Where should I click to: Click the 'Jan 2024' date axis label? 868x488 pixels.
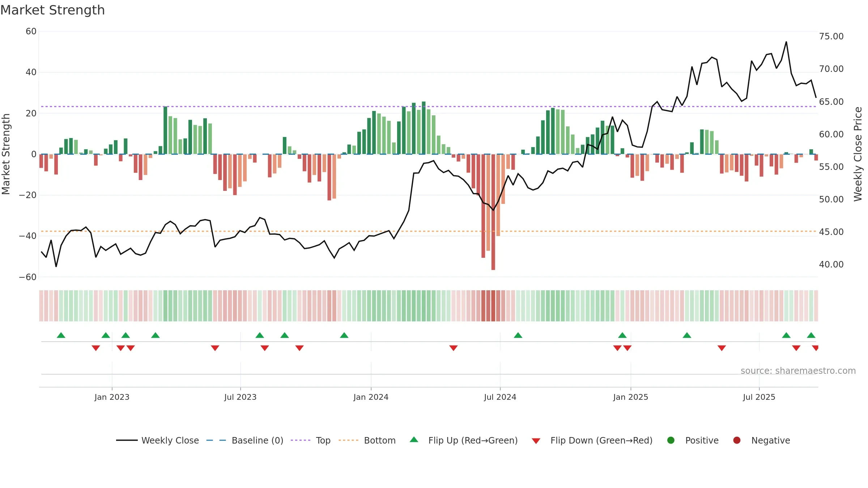click(371, 397)
